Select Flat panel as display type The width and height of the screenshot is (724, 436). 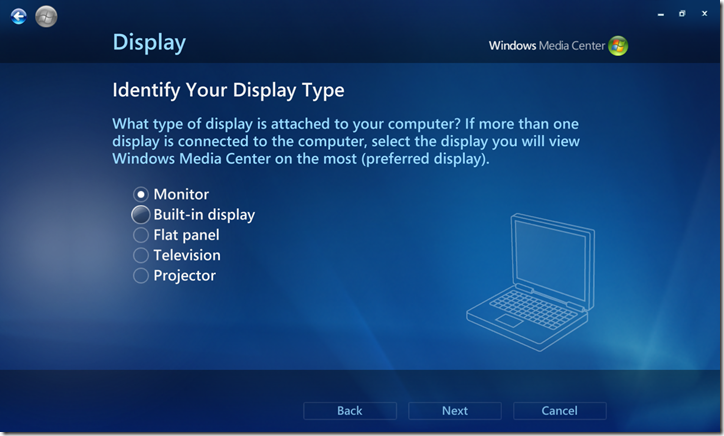141,235
